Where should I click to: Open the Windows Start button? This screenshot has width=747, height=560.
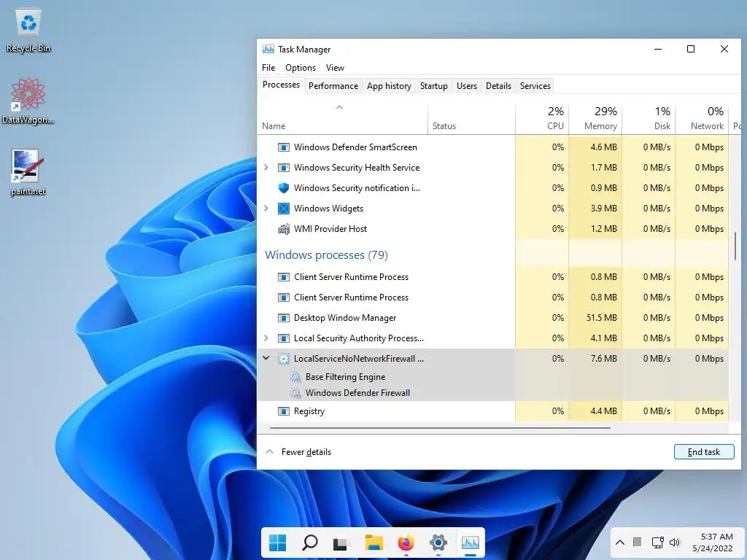click(277, 542)
